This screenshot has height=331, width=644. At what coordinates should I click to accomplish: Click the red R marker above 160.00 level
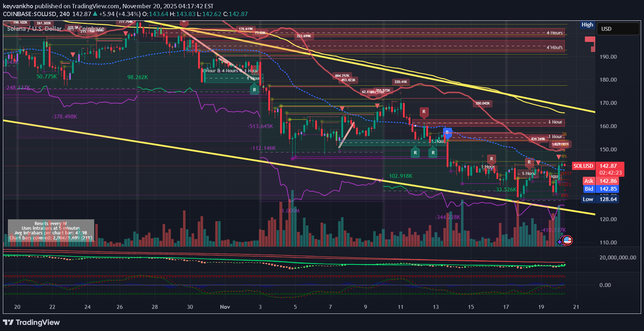point(424,112)
